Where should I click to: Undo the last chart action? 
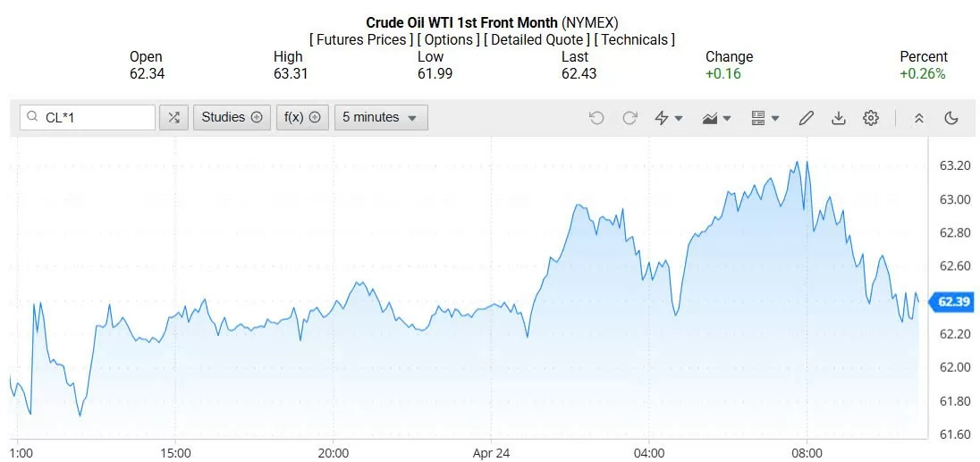click(596, 117)
